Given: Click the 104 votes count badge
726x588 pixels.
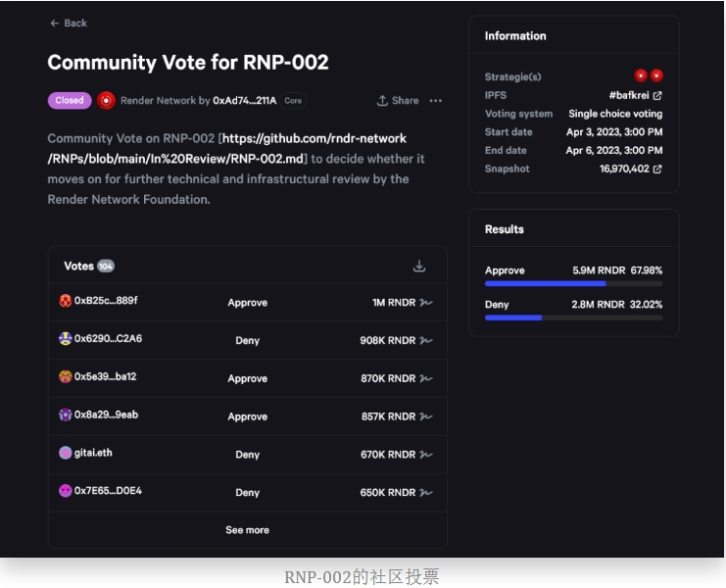Looking at the screenshot, I should 106,267.
